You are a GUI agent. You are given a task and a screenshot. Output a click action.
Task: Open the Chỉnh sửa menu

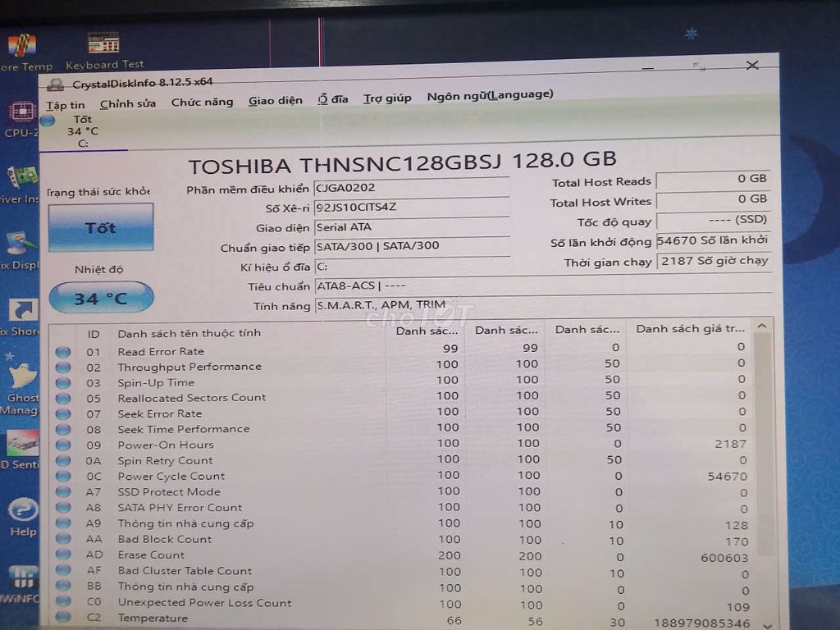(x=127, y=103)
